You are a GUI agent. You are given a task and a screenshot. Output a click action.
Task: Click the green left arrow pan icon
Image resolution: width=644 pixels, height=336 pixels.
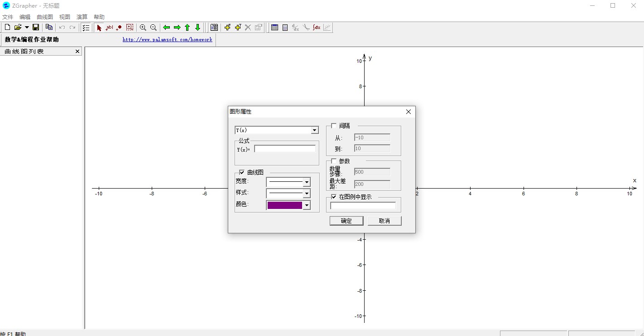167,28
